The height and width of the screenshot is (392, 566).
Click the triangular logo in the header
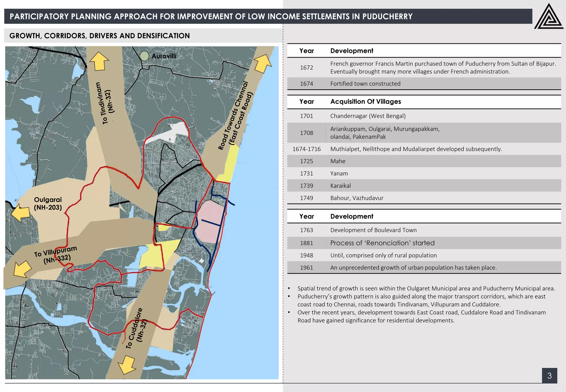pyautogui.click(x=549, y=16)
